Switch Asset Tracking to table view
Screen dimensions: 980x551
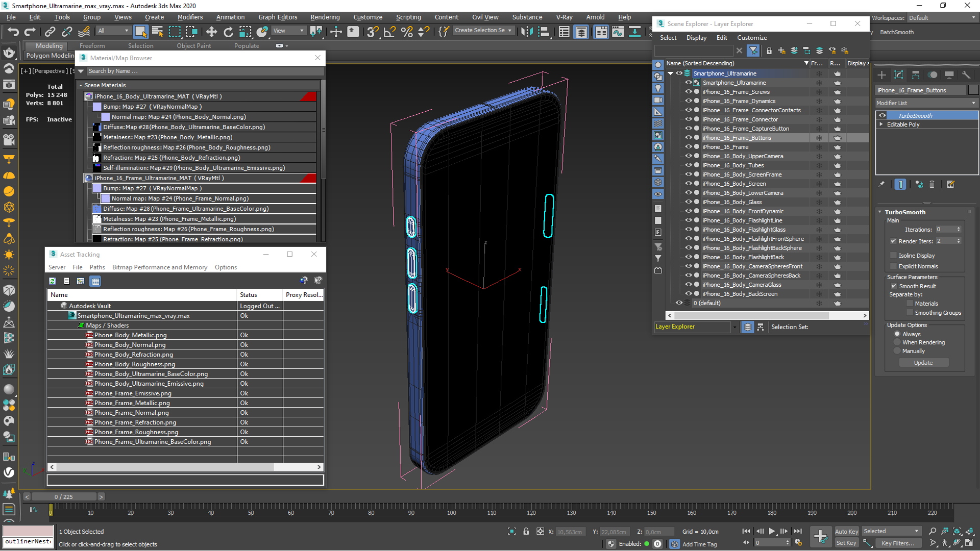[x=95, y=281]
